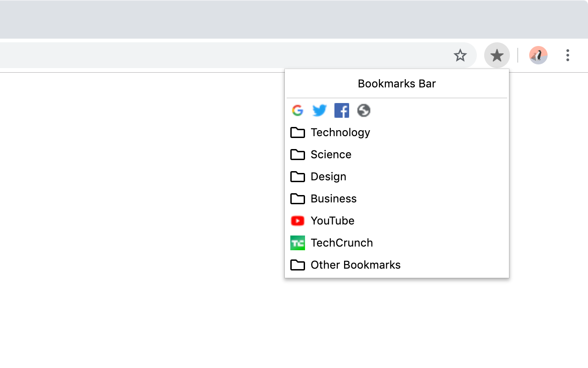The width and height of the screenshot is (588, 368).
Task: Open the YouTube bookmark
Action: click(x=397, y=221)
